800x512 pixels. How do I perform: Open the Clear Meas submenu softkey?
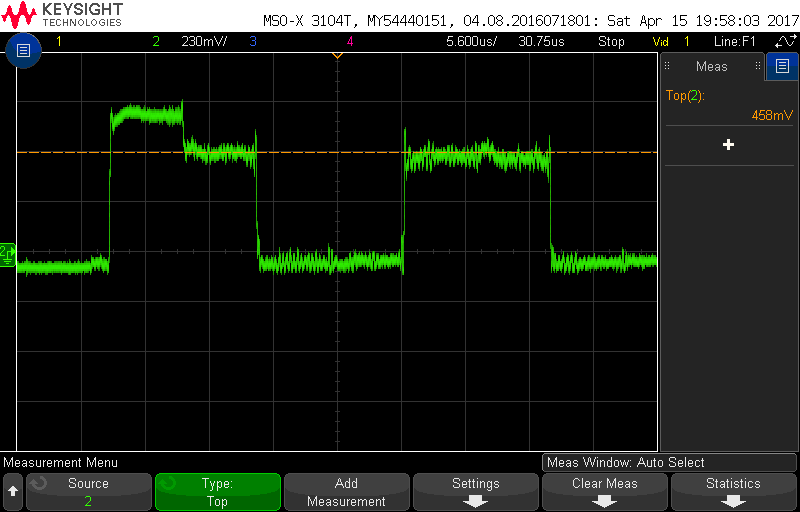605,492
